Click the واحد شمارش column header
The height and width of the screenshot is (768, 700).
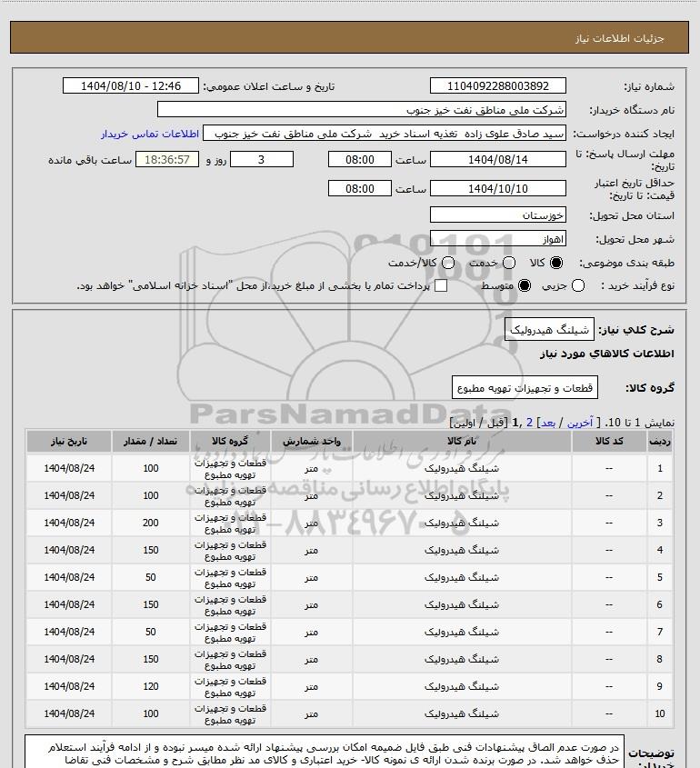[x=311, y=442]
